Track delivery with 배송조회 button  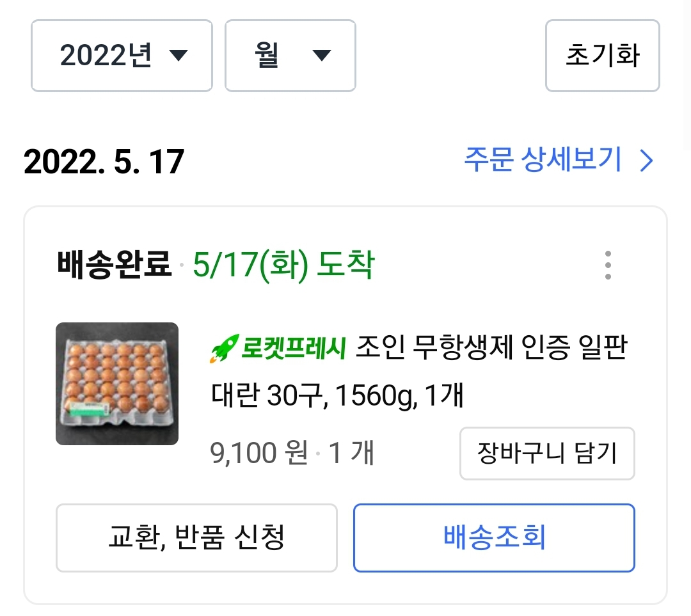pyautogui.click(x=494, y=538)
